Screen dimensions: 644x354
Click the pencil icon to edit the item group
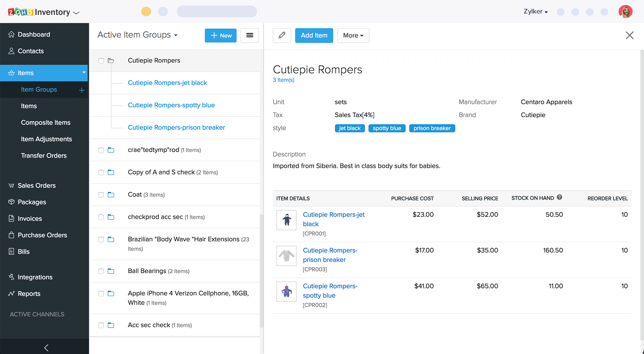tap(282, 35)
